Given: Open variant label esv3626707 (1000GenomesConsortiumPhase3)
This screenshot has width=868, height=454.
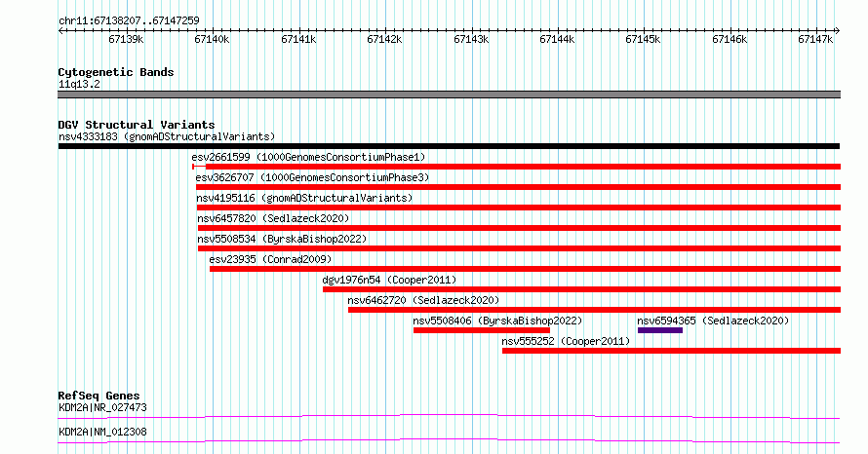Looking at the screenshot, I should (312, 178).
